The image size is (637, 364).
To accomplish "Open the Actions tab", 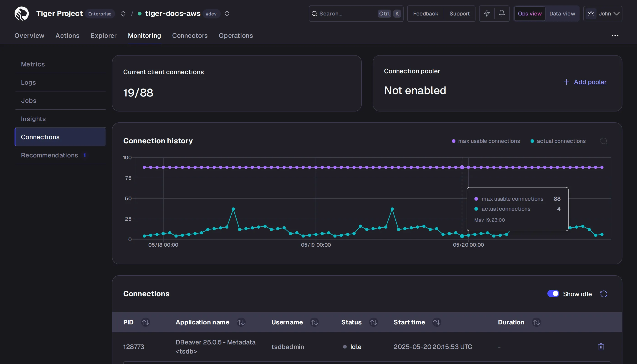I will click(x=67, y=35).
